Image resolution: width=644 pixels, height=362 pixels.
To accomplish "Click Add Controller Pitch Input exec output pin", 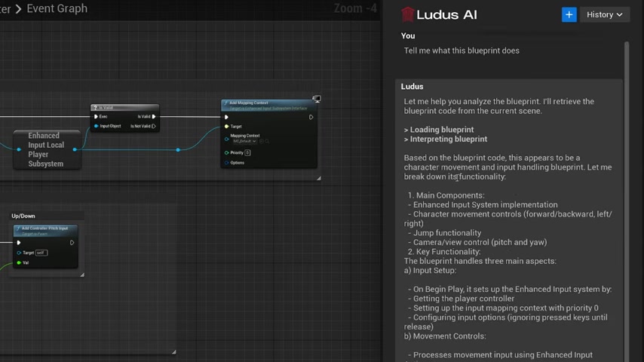I will (x=72, y=243).
